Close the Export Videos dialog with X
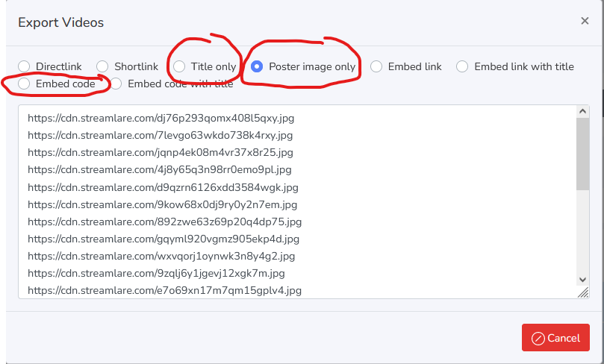Viewport: 604px width, 364px height. 585,21
